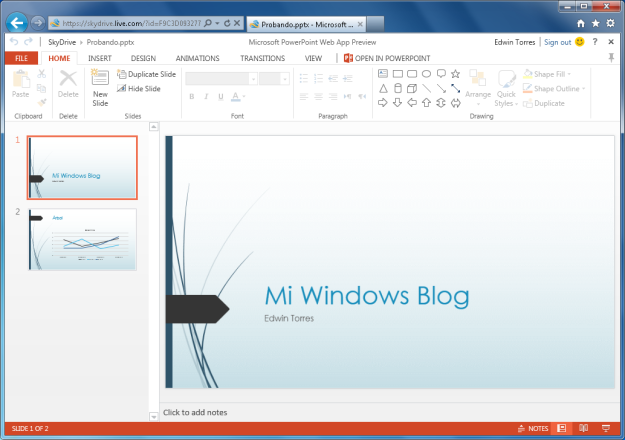The height and width of the screenshot is (440, 625).
Task: Select the Rounded Rectangle shape
Action: click(x=412, y=74)
